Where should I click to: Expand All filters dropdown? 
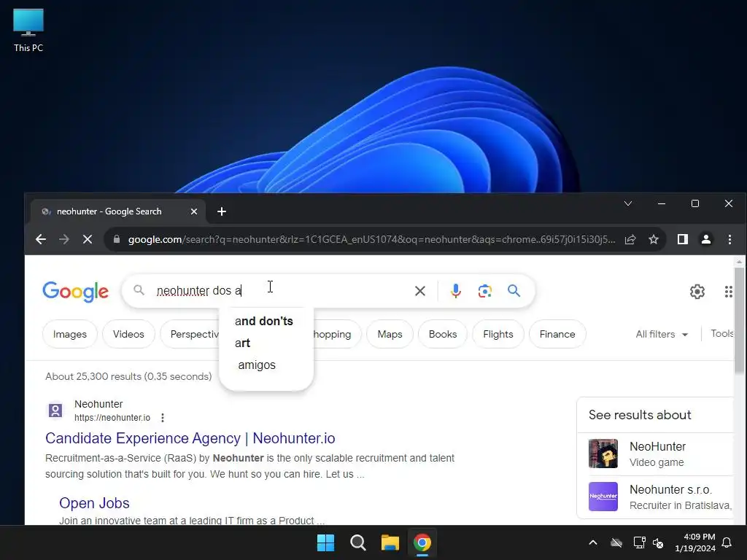point(662,334)
